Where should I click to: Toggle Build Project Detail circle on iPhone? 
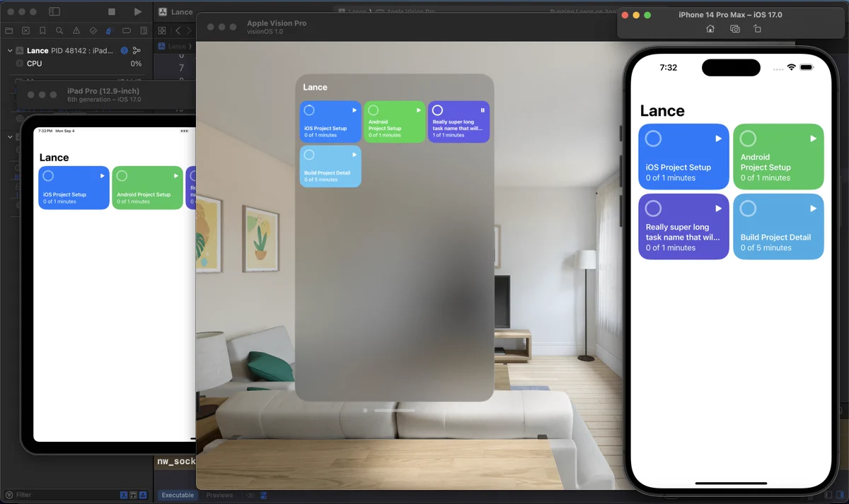coord(748,209)
